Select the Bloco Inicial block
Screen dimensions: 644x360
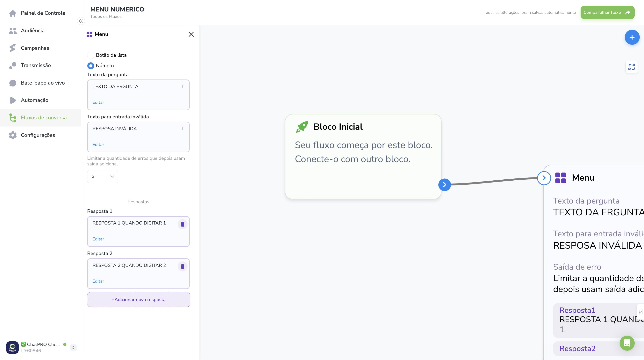click(x=363, y=157)
